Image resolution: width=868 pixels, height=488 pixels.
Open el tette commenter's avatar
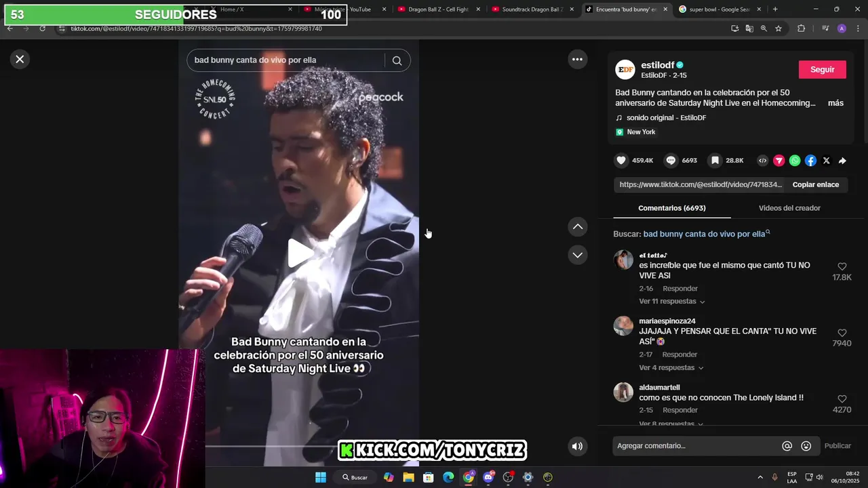pos(623,260)
